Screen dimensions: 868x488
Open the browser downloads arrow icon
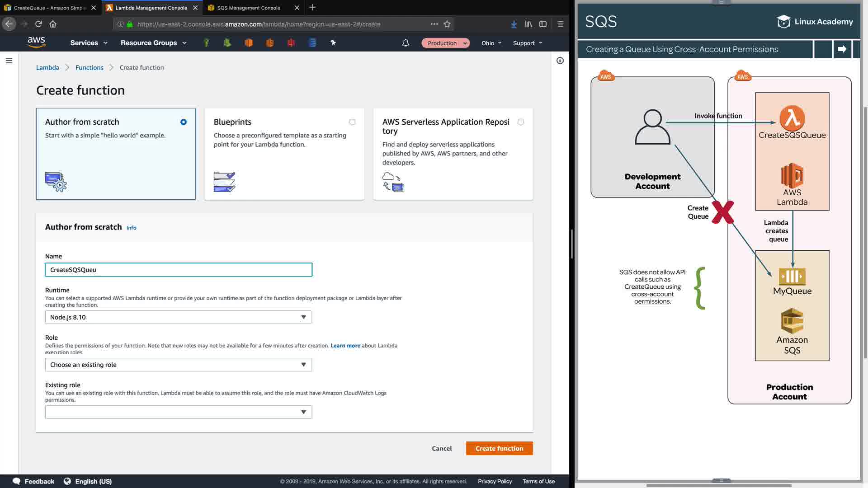[514, 24]
